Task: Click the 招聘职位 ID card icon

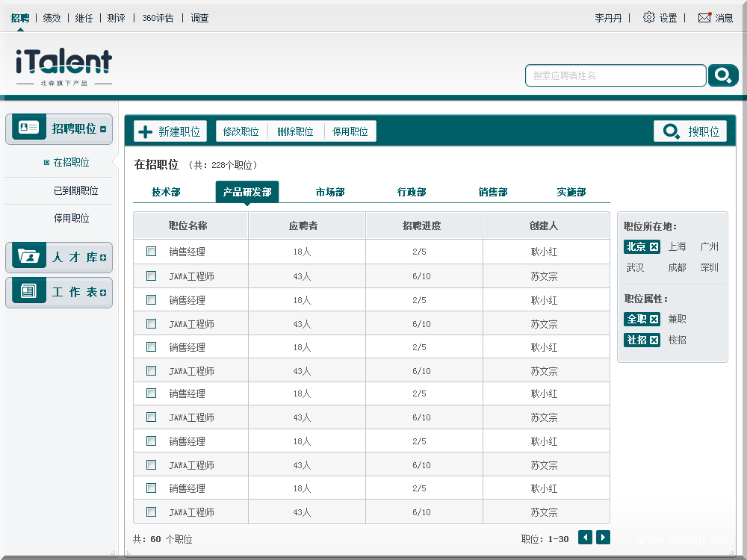Action: pyautogui.click(x=28, y=127)
